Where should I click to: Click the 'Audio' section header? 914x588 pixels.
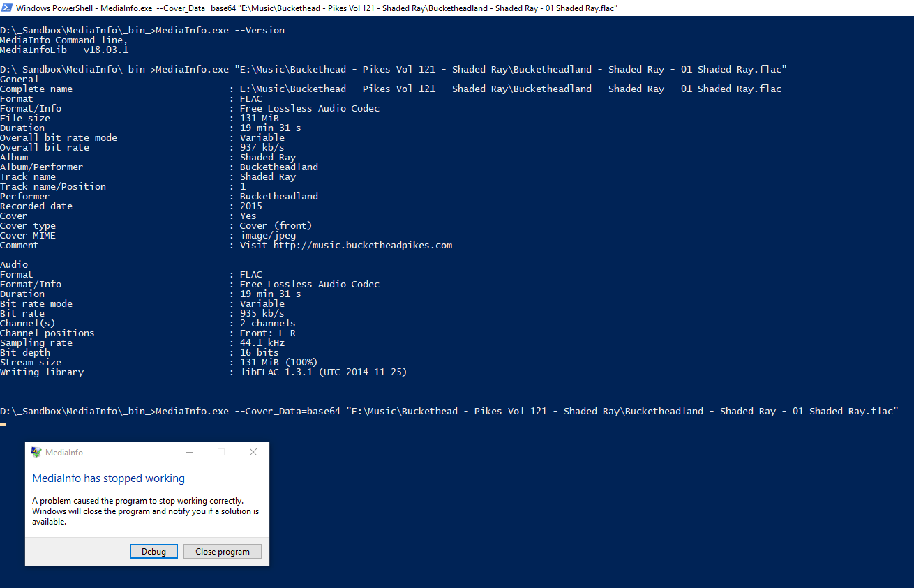coord(14,264)
